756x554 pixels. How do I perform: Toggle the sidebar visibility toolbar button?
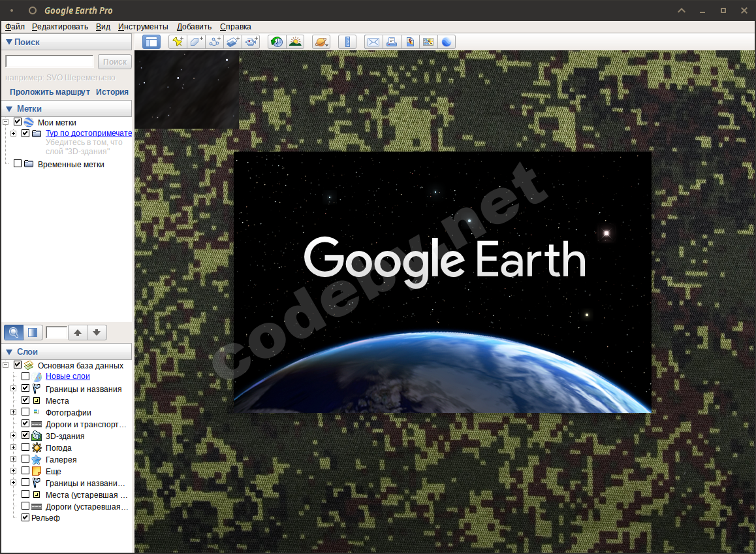click(x=151, y=42)
